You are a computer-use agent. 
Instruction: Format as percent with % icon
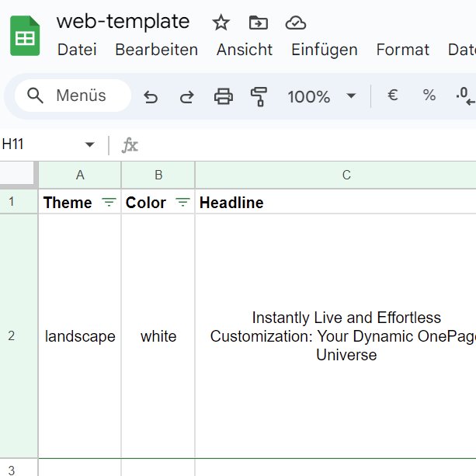tap(429, 96)
